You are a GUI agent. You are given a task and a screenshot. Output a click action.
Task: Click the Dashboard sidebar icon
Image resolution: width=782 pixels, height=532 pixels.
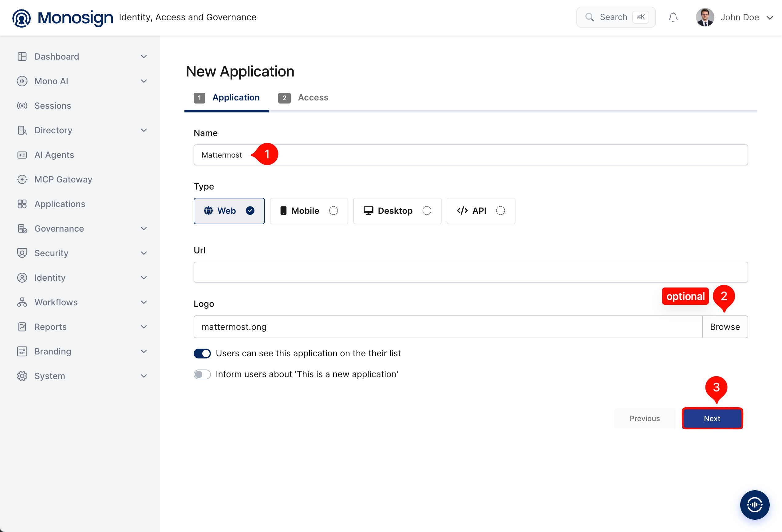point(22,57)
